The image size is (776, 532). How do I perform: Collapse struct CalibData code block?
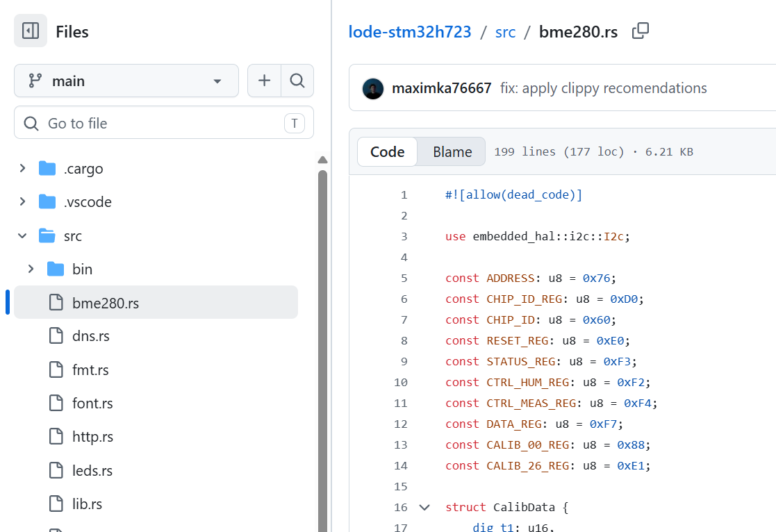pos(424,507)
